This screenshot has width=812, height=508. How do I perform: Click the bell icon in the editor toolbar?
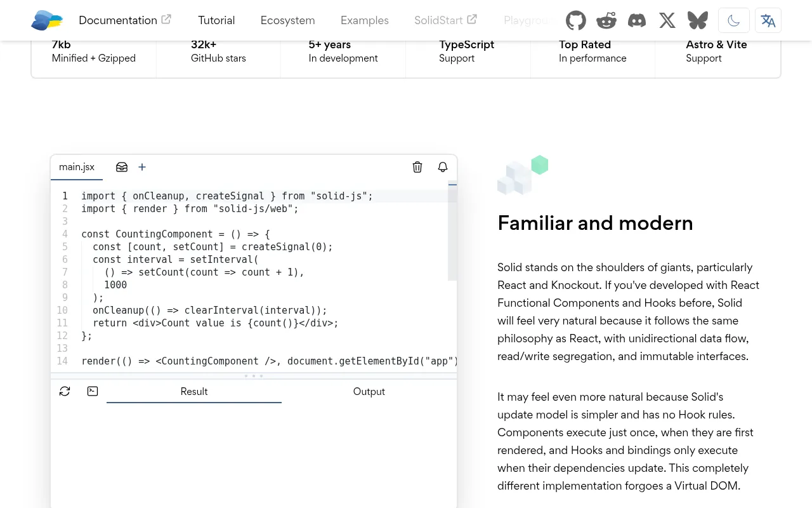pos(443,167)
